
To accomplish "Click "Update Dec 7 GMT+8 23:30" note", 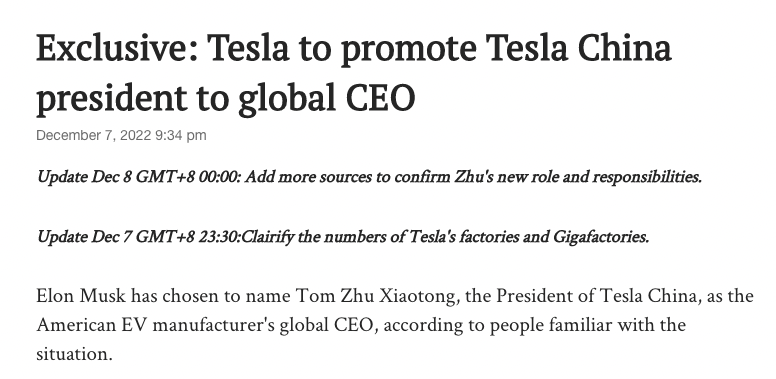I will pyautogui.click(x=139, y=237).
